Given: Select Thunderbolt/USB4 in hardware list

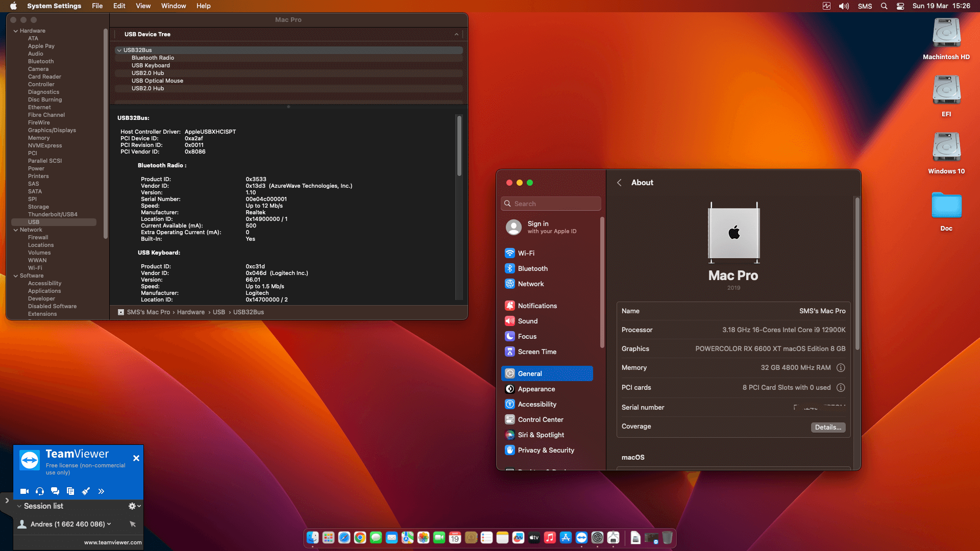Looking at the screenshot, I should pyautogui.click(x=53, y=214).
